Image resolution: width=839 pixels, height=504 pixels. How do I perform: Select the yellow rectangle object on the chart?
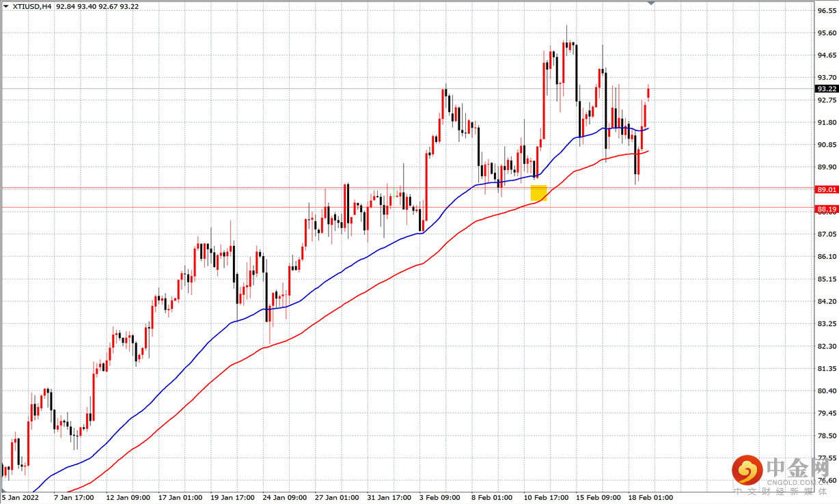(538, 193)
